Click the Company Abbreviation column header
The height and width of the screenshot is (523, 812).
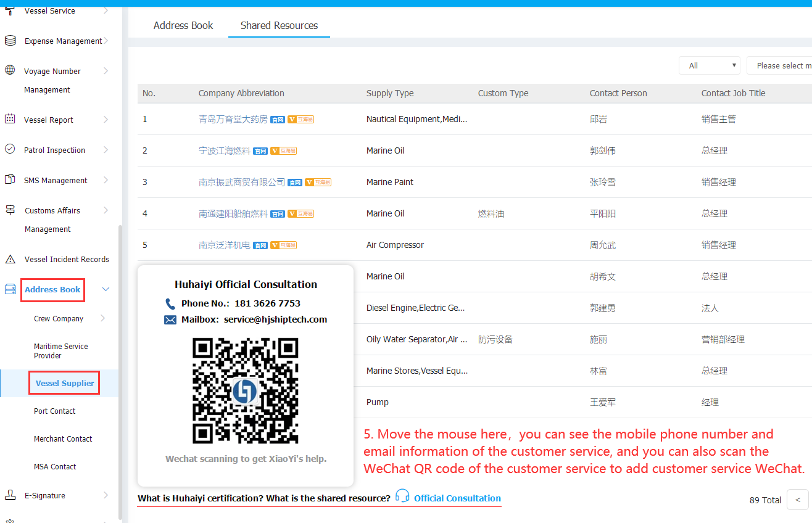(241, 94)
